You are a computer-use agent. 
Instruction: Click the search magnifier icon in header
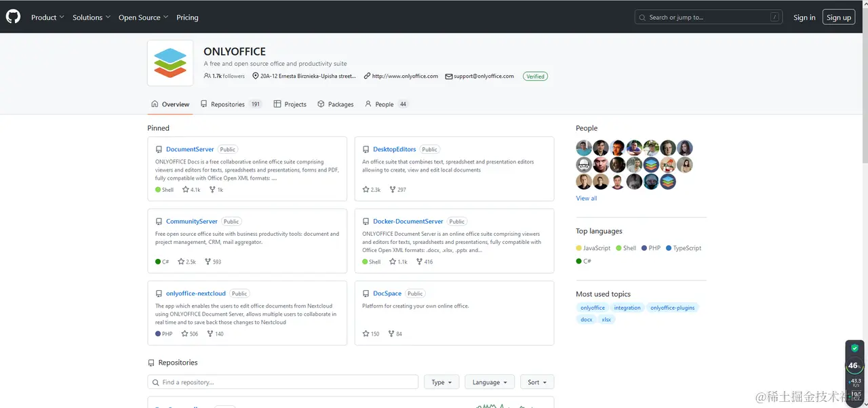click(644, 18)
